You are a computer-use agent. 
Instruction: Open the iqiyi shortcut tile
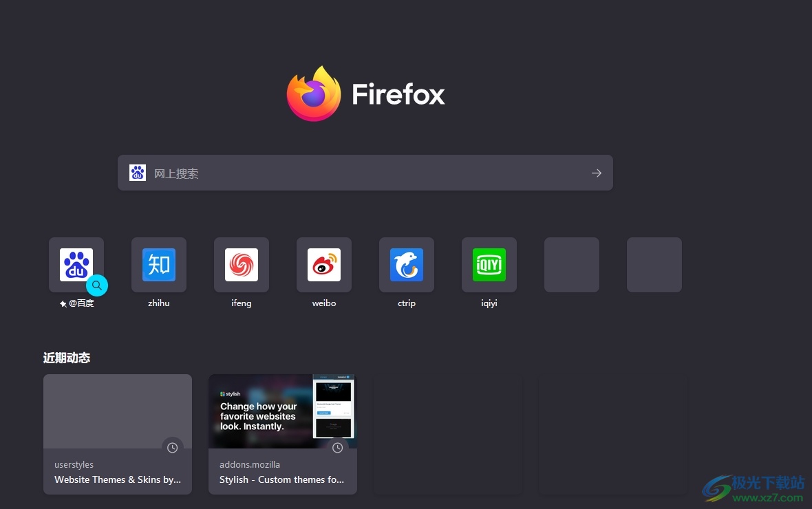489,265
